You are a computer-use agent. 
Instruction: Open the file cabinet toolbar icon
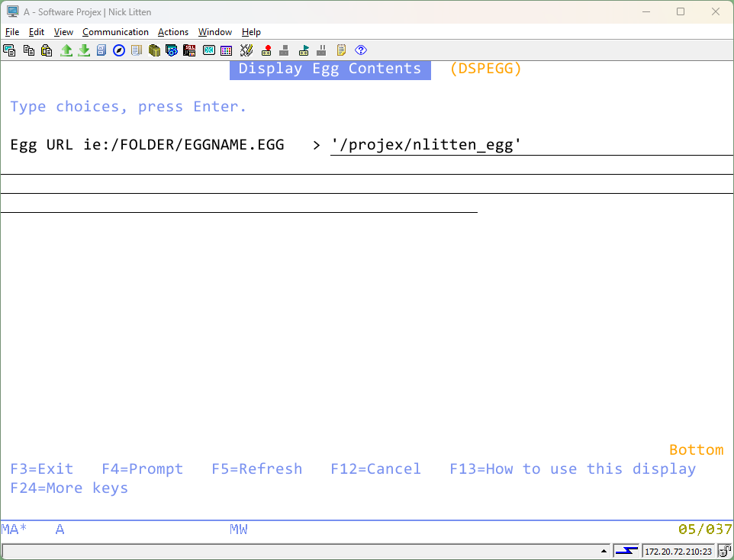tap(101, 50)
